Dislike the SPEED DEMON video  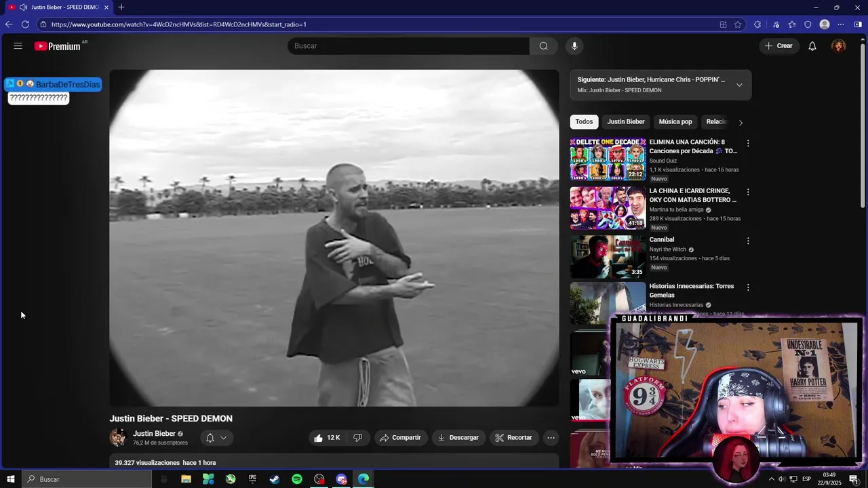357,438
